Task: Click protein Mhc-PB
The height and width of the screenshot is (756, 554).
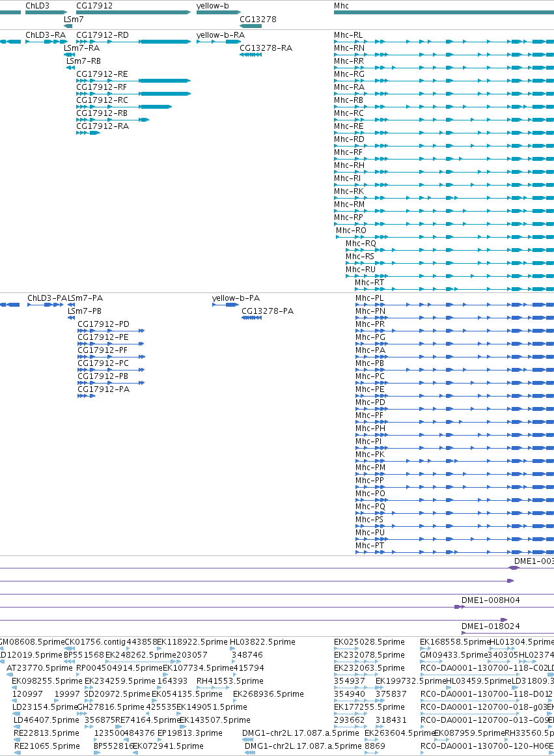Action: (370, 363)
